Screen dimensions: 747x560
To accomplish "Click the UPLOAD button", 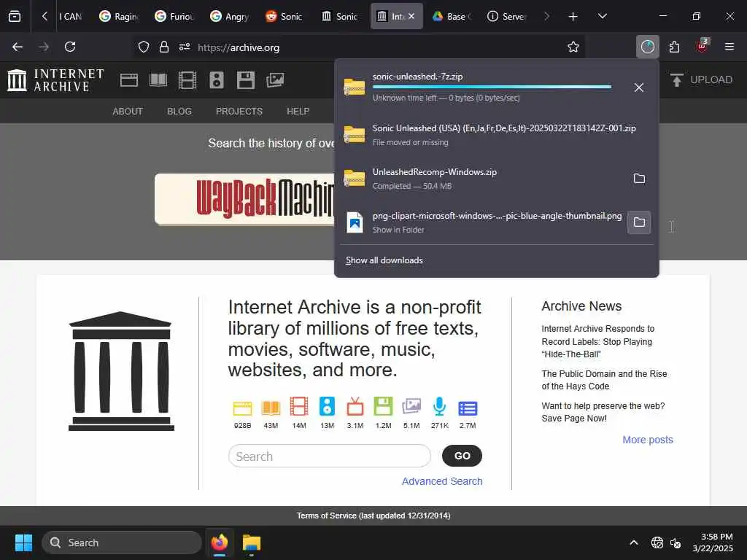I will [701, 79].
